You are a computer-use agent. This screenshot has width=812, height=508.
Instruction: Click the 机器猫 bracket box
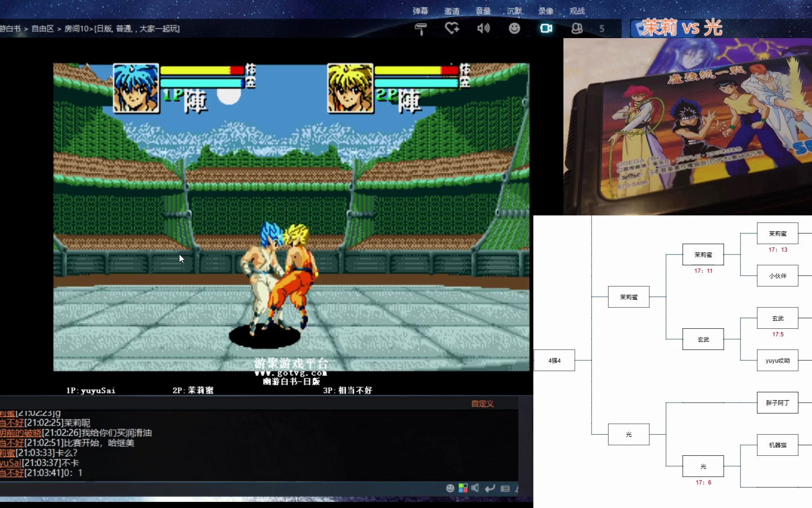pos(778,445)
